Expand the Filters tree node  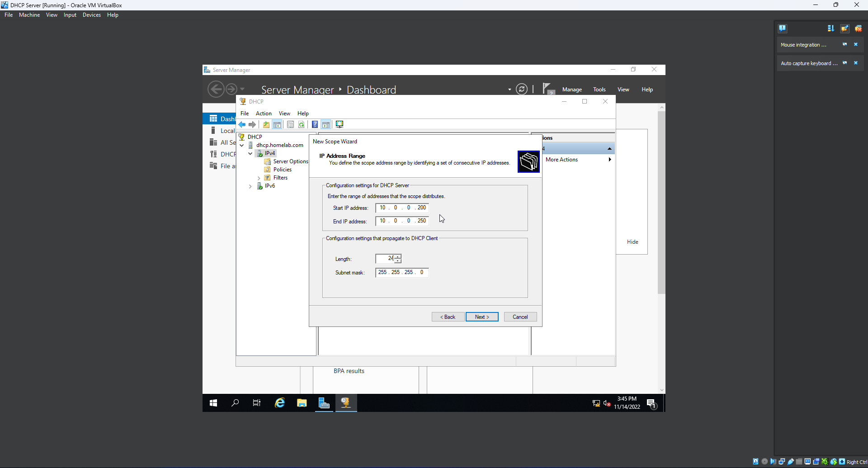(259, 178)
